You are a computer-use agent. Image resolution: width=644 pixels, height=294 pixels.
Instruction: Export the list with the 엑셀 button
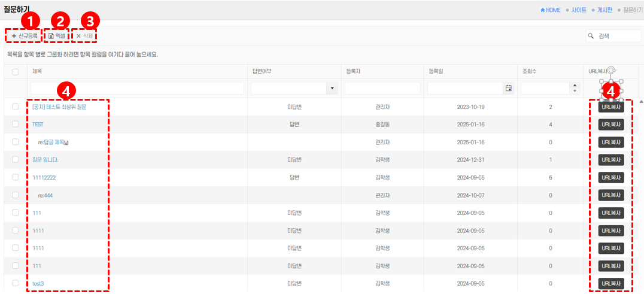pyautogui.click(x=57, y=37)
